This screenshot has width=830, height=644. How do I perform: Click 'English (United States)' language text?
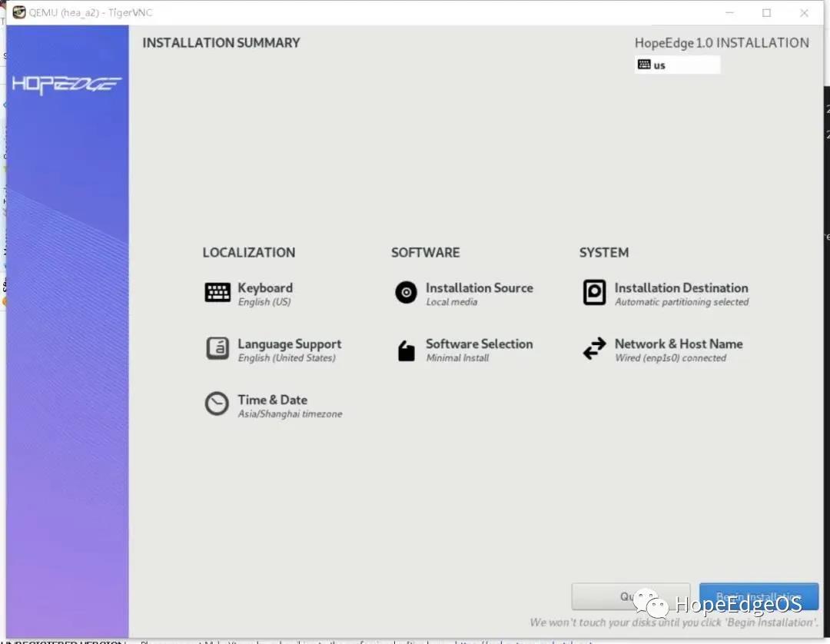click(287, 358)
